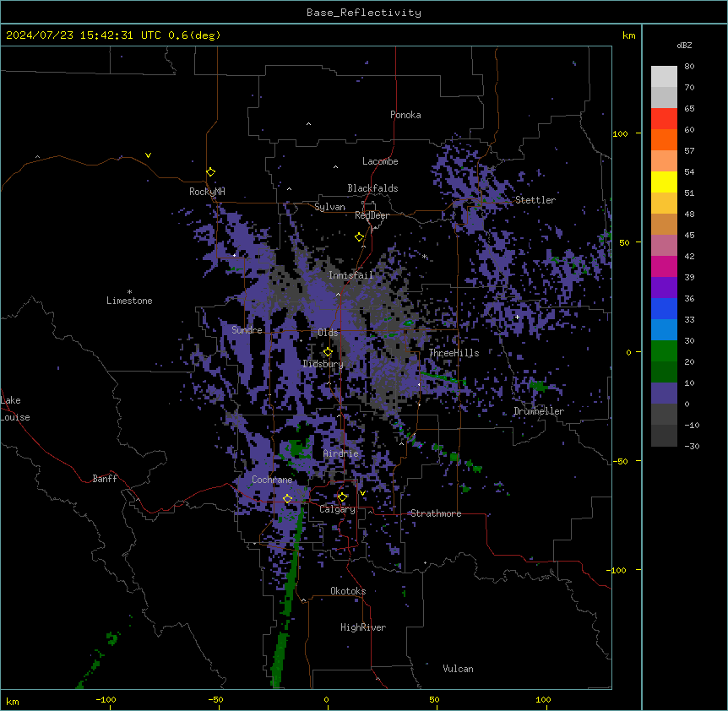Select the Drumheller label
Viewport: 728px width, 711px height.
539,411
